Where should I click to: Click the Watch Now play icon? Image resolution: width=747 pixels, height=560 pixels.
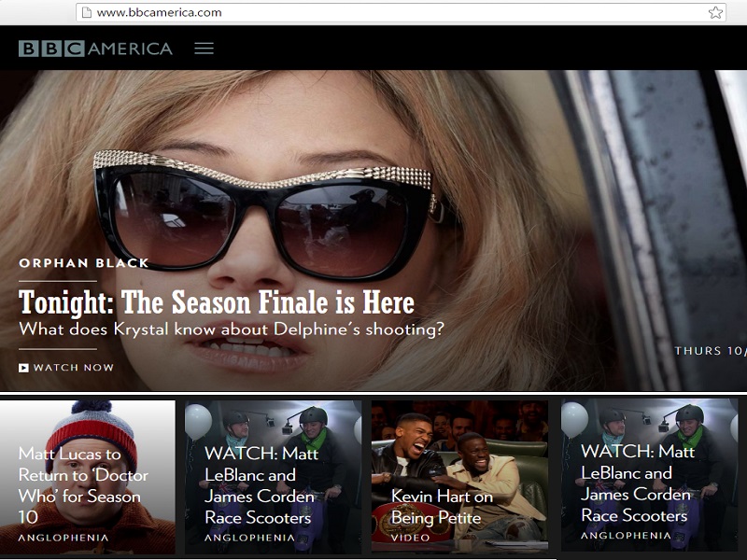coord(24,368)
